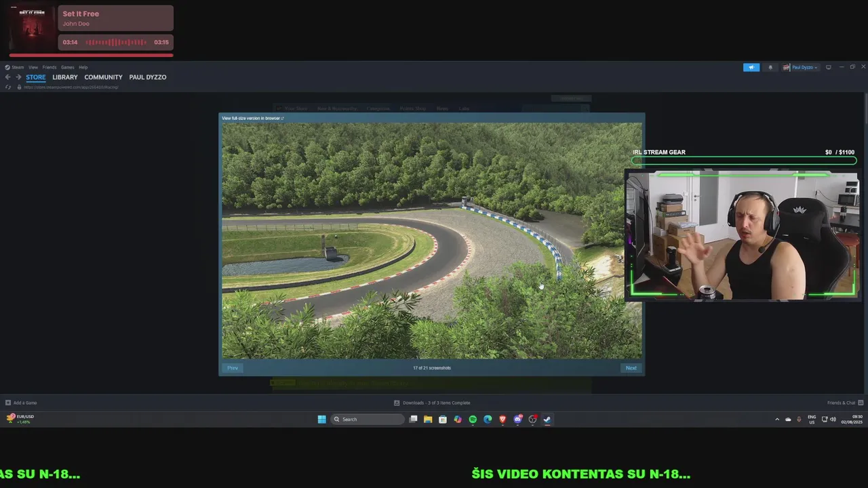
Task: Click the Steam back navigation arrow
Action: (x=8, y=77)
